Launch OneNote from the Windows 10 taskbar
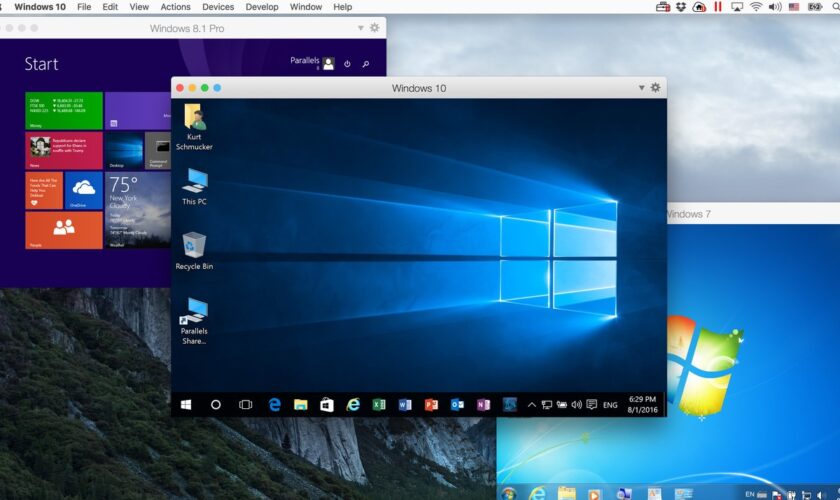840x500 pixels. (483, 405)
